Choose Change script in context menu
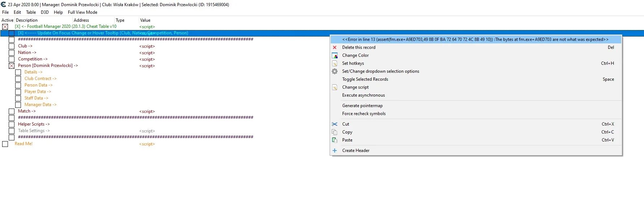 476,87
